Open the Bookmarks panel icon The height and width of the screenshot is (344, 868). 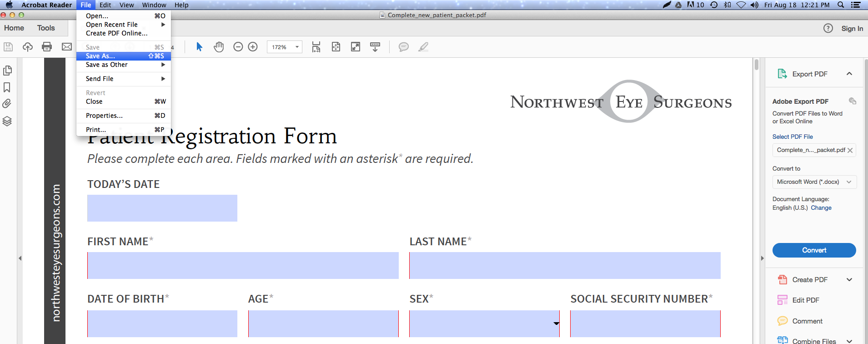click(7, 87)
